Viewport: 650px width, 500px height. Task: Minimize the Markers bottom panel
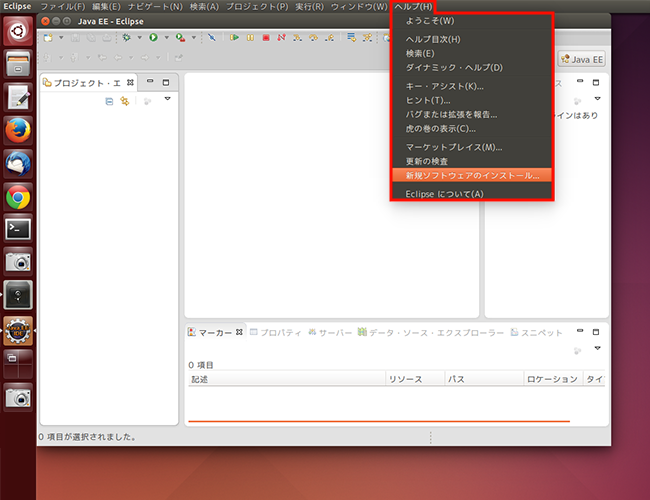coord(580,331)
